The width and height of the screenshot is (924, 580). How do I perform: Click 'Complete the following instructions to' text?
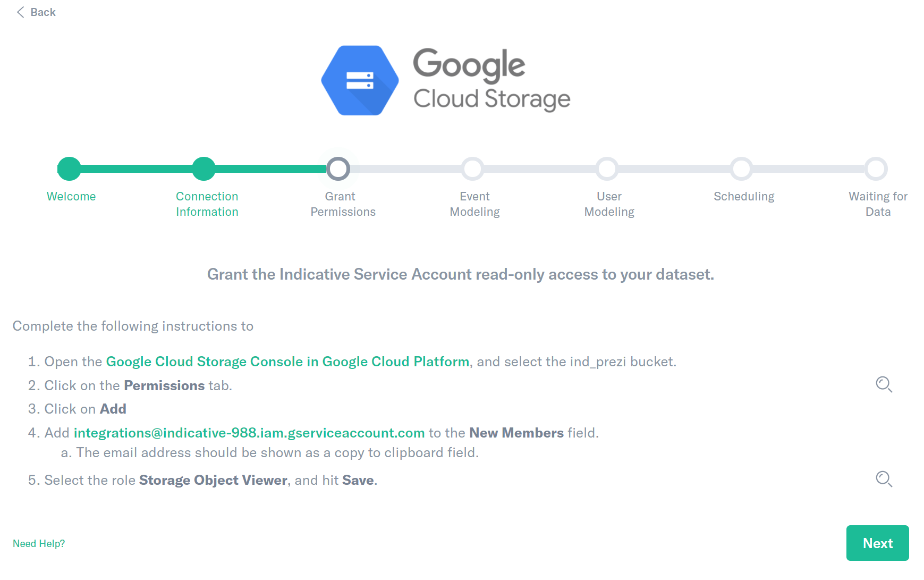click(133, 326)
